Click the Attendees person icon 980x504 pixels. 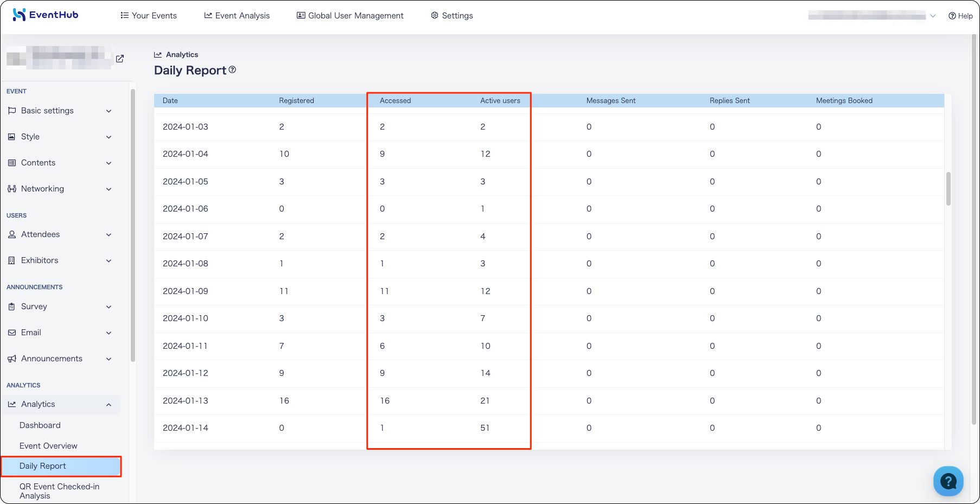tap(12, 234)
